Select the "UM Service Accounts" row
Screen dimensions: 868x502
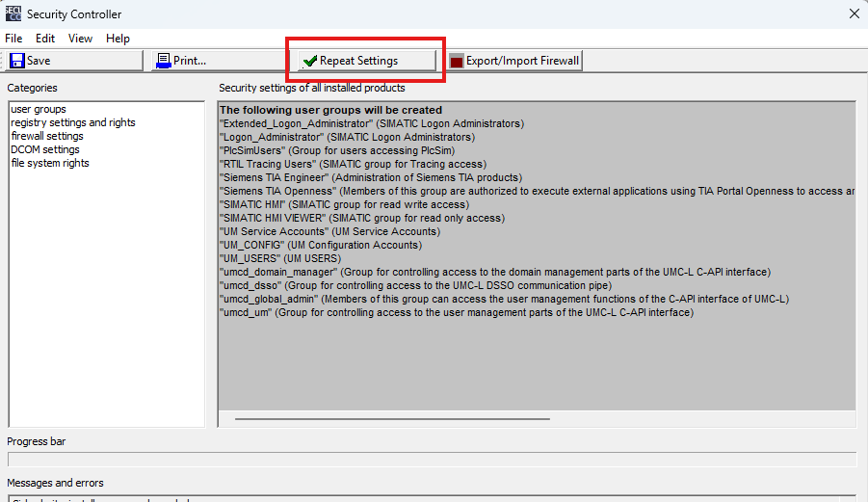click(329, 231)
